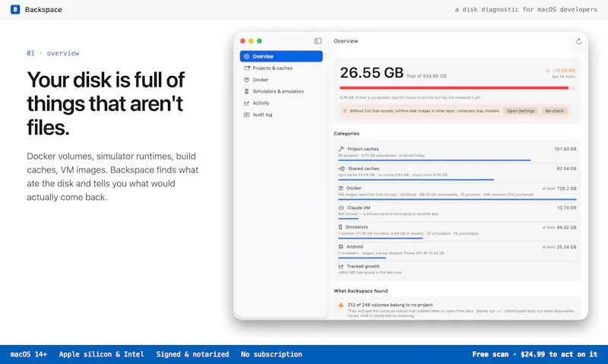Screen dimensions: 608x364
Task: Click the Simulators usage bar
Action: pyautogui.click(x=381, y=239)
